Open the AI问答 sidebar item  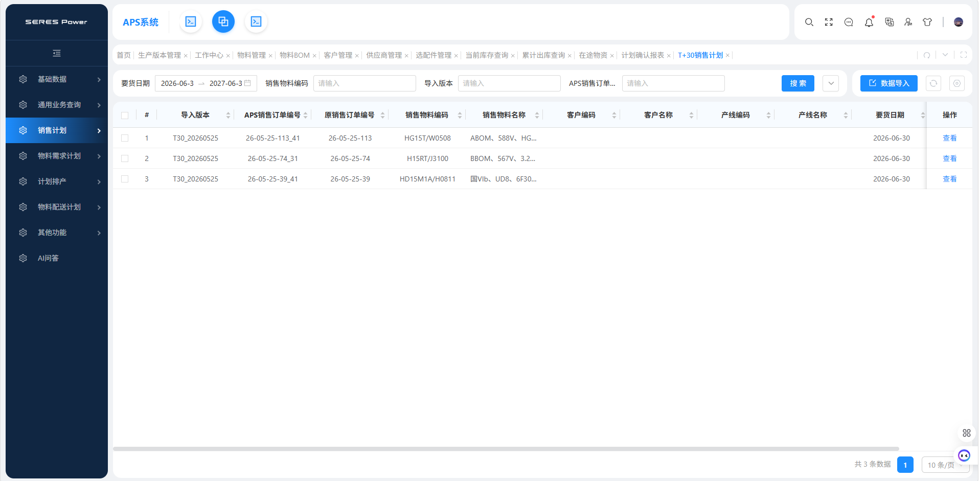tap(57, 258)
